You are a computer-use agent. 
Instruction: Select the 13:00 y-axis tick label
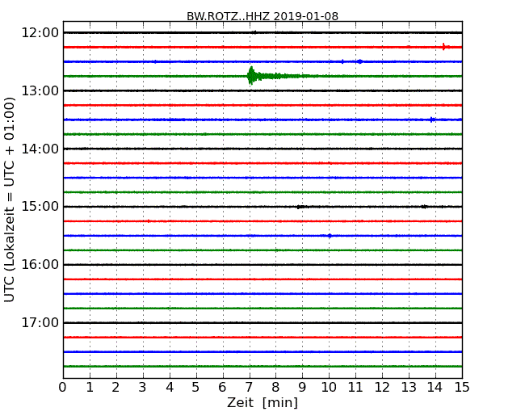point(40,90)
